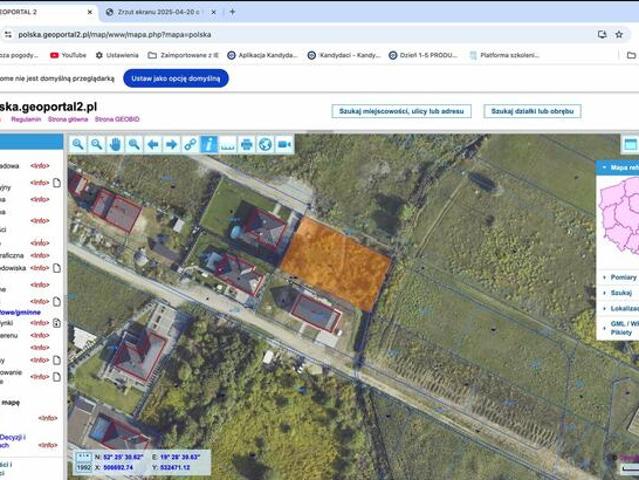
Task: Go to previous map view arrow
Action: (152, 144)
